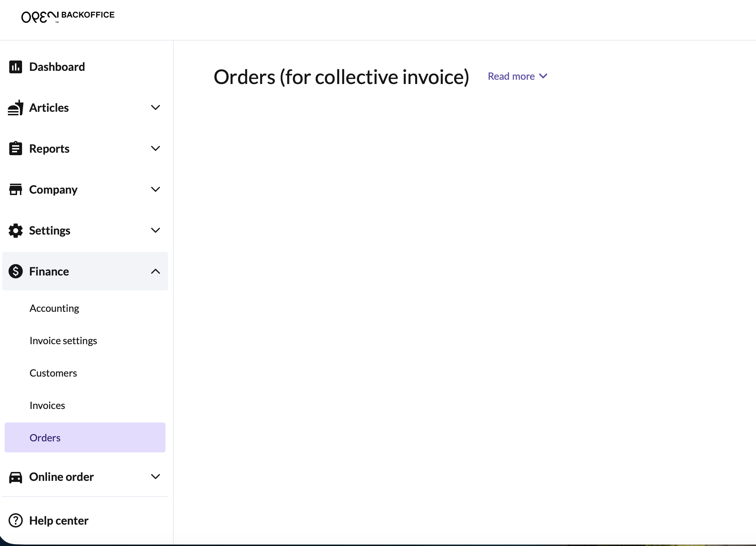Click the Settings gear icon
The image size is (756, 546).
pyautogui.click(x=15, y=230)
